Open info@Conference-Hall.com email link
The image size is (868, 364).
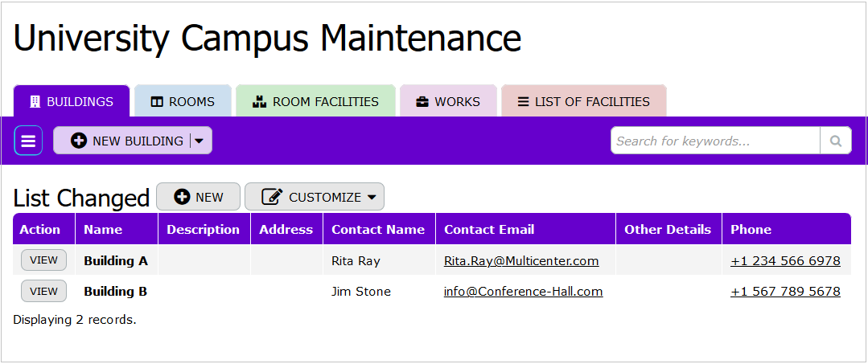523,292
